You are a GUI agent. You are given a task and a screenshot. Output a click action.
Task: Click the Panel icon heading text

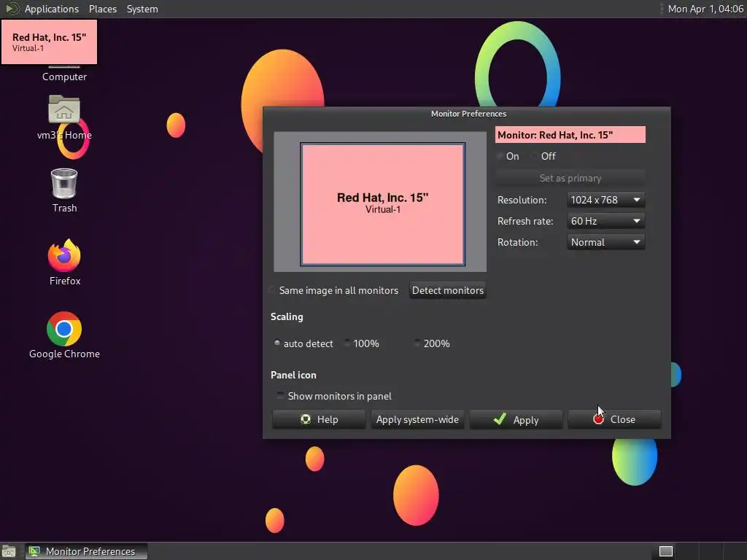[293, 375]
